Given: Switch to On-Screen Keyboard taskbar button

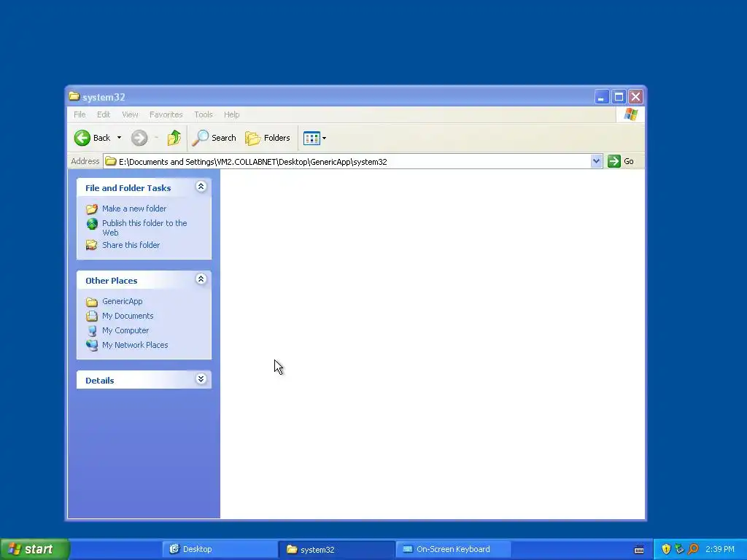Looking at the screenshot, I should (453, 549).
